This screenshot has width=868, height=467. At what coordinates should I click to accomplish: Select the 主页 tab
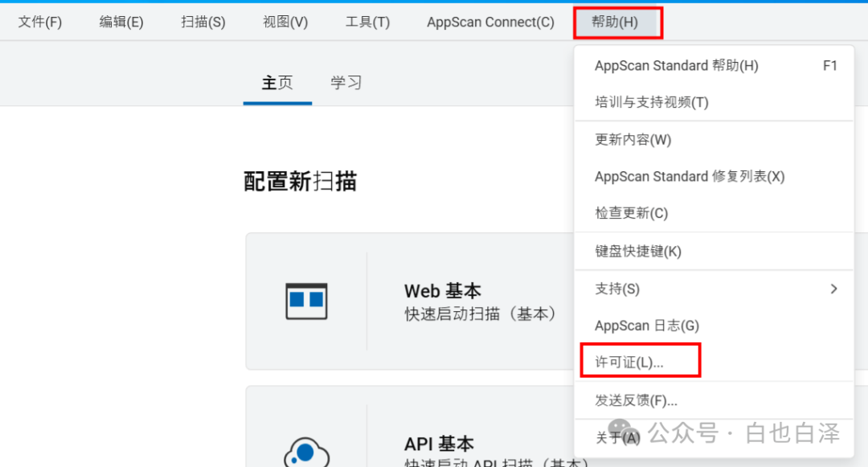tap(276, 81)
